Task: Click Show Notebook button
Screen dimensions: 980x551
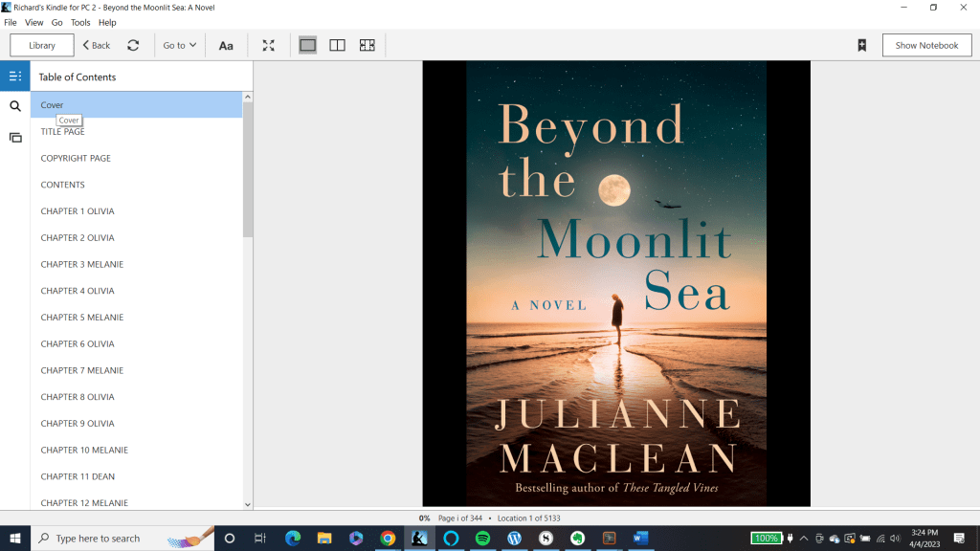Action: [926, 45]
